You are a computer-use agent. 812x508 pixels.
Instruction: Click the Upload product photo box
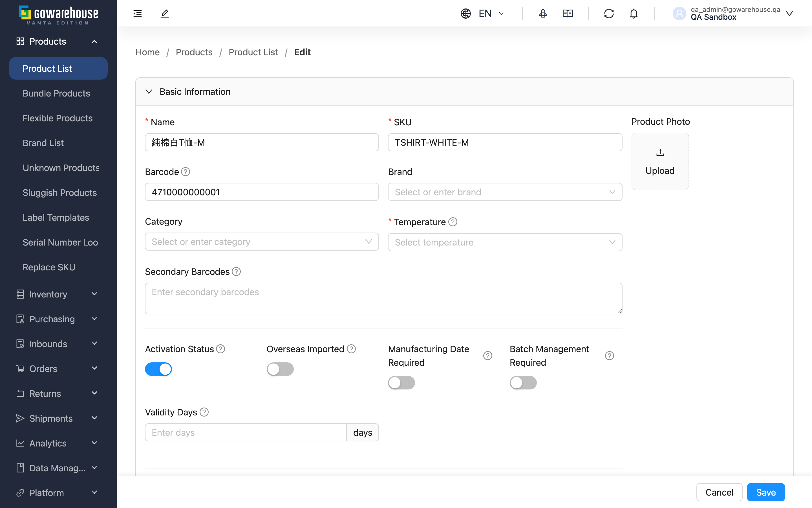point(660,162)
